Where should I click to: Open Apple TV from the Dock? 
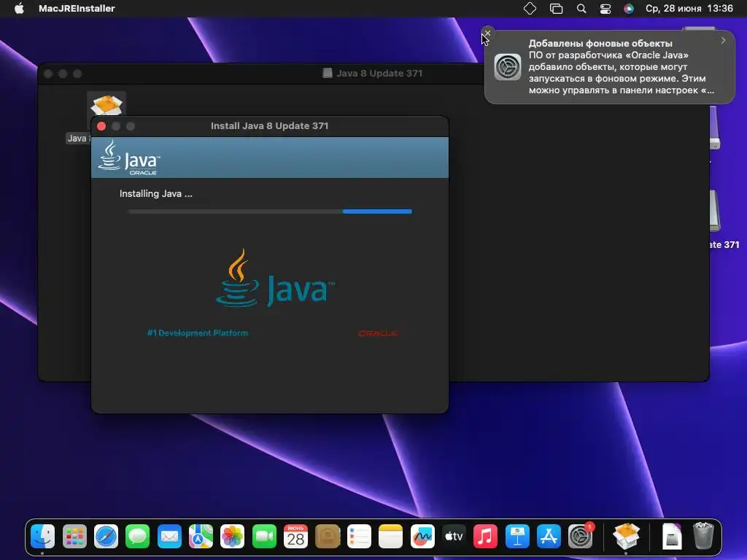tap(454, 537)
